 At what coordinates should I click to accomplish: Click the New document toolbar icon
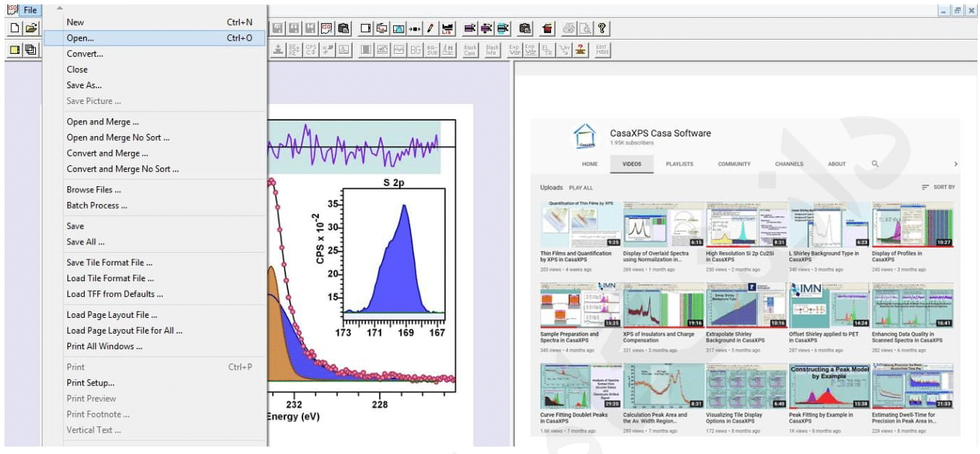[14, 28]
